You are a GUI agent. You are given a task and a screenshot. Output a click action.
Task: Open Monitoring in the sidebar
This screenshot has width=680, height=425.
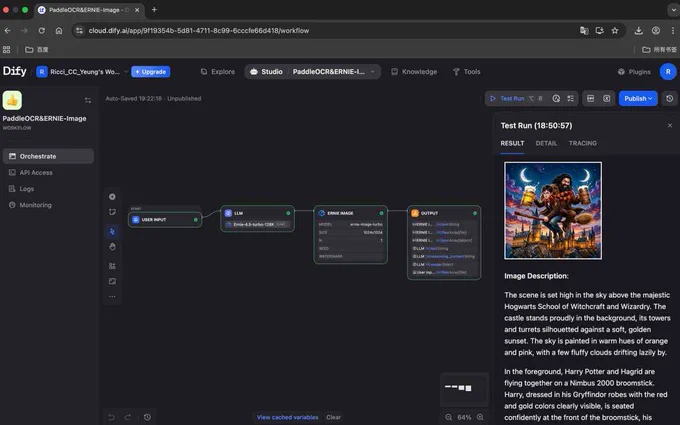pos(48,205)
